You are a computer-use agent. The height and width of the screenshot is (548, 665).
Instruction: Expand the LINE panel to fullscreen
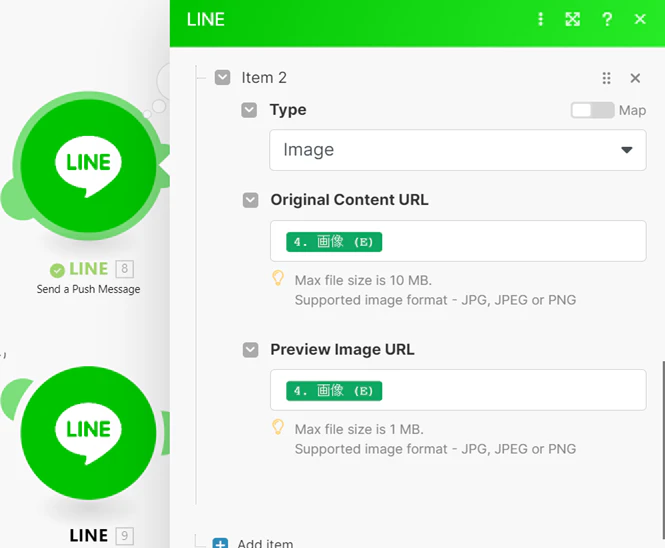click(573, 19)
